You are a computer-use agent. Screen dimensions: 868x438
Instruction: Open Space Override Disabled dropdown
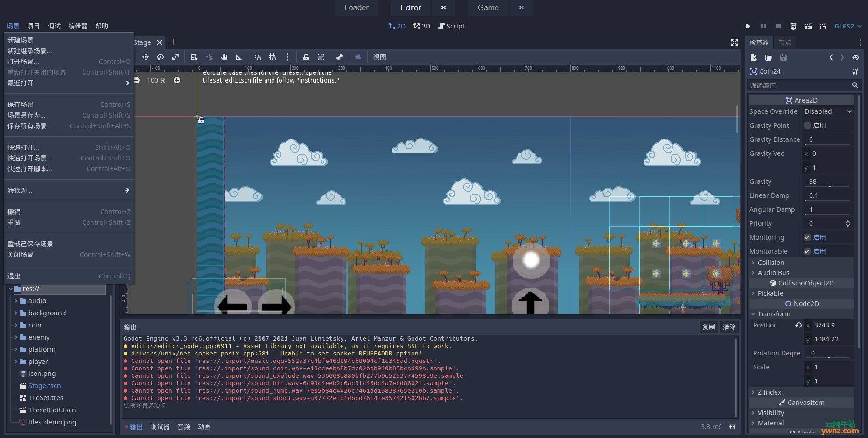tap(828, 111)
